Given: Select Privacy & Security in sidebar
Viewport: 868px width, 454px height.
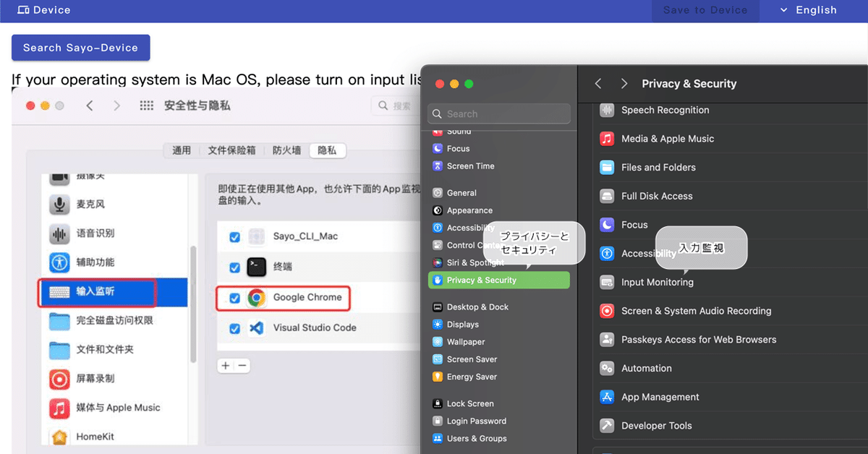Looking at the screenshot, I should click(x=499, y=280).
